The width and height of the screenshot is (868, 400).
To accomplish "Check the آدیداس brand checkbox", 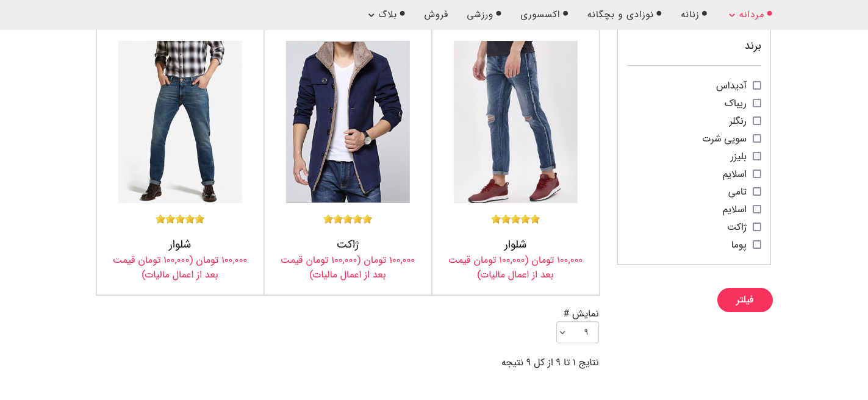I will click(x=757, y=85).
